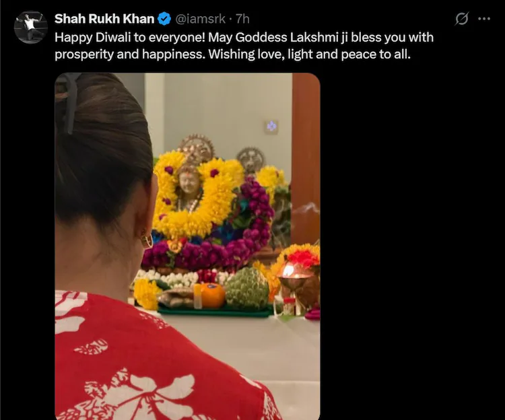Open the attached Diwali photo
Screen dimensions: 505x420
pos(187,246)
